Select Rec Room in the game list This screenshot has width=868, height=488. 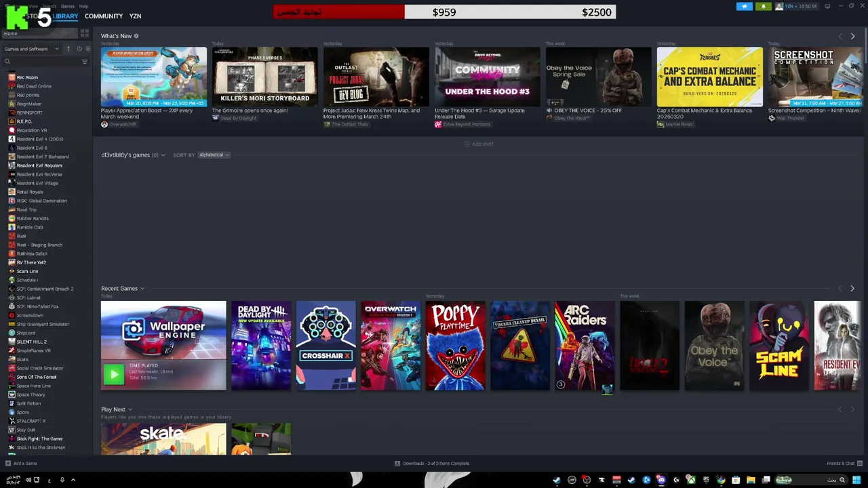coord(27,77)
